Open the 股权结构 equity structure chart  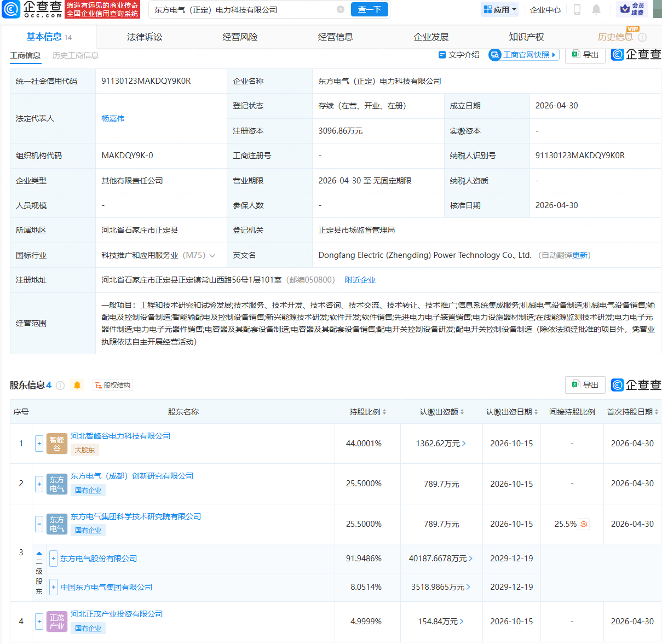tap(113, 386)
